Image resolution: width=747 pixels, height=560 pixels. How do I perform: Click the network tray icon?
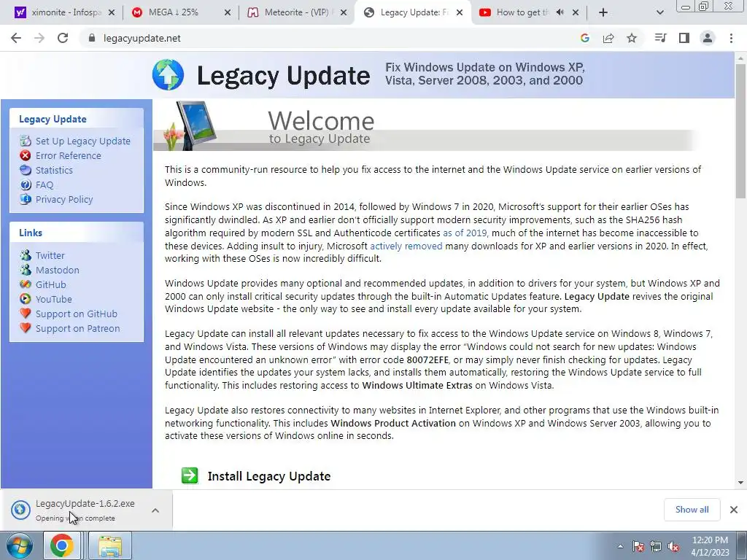coord(656,547)
